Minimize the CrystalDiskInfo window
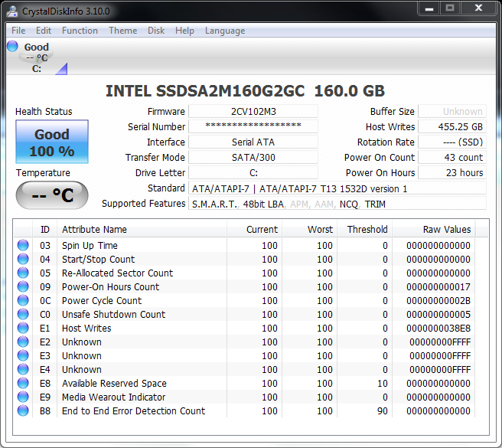The height and width of the screenshot is (448, 502). pyautogui.click(x=429, y=8)
